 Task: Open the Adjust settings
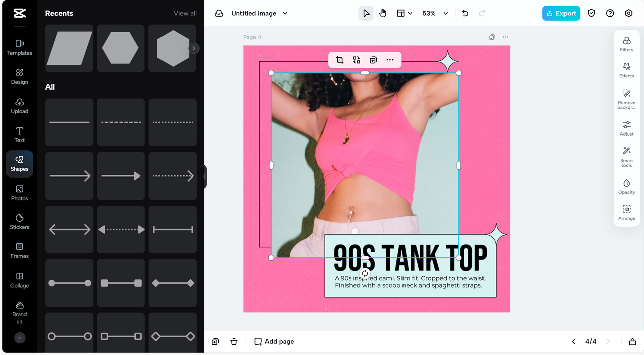click(626, 128)
